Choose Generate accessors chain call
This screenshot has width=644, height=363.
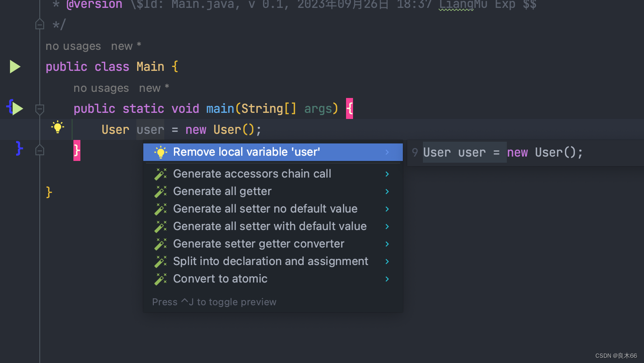click(x=273, y=174)
